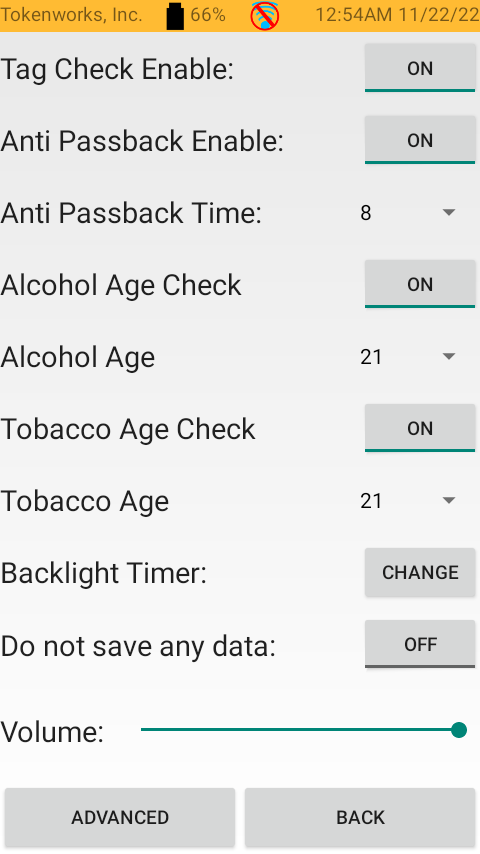Click the Volume slider handle
This screenshot has width=480, height=854.
(x=459, y=730)
